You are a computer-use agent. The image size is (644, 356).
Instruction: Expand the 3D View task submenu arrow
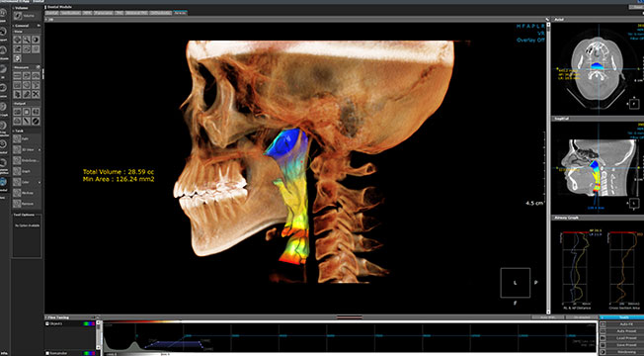pyautogui.click(x=40, y=150)
